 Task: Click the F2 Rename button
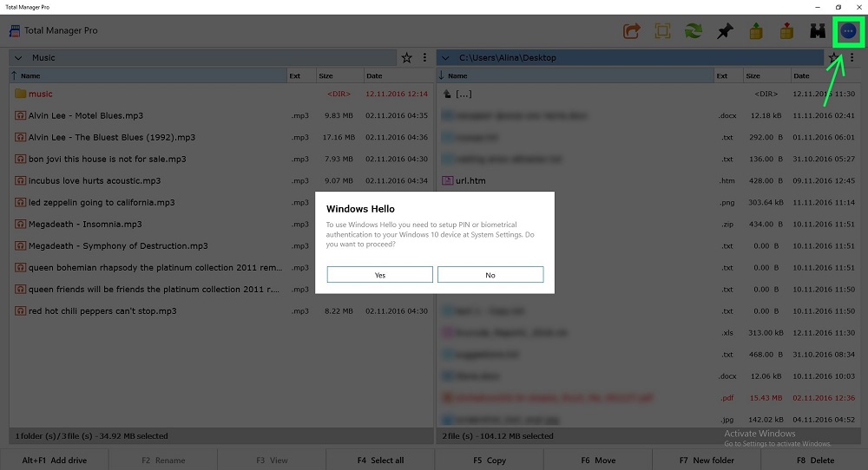163,460
